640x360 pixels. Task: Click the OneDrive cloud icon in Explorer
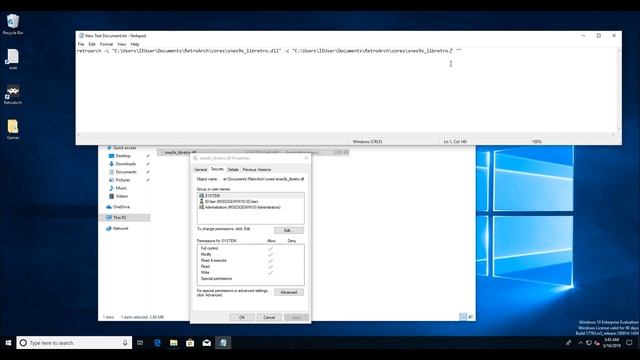coord(109,207)
